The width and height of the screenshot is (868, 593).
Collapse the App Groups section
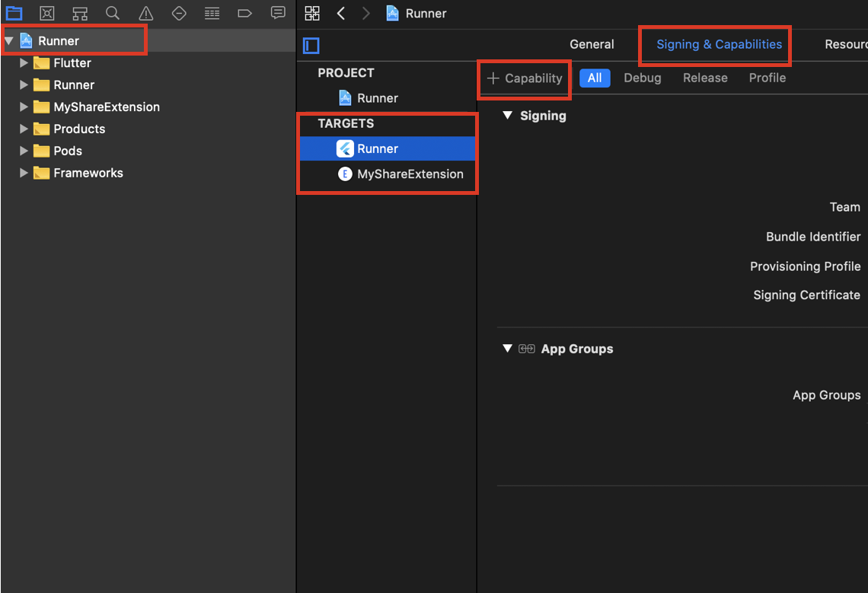[x=507, y=349]
